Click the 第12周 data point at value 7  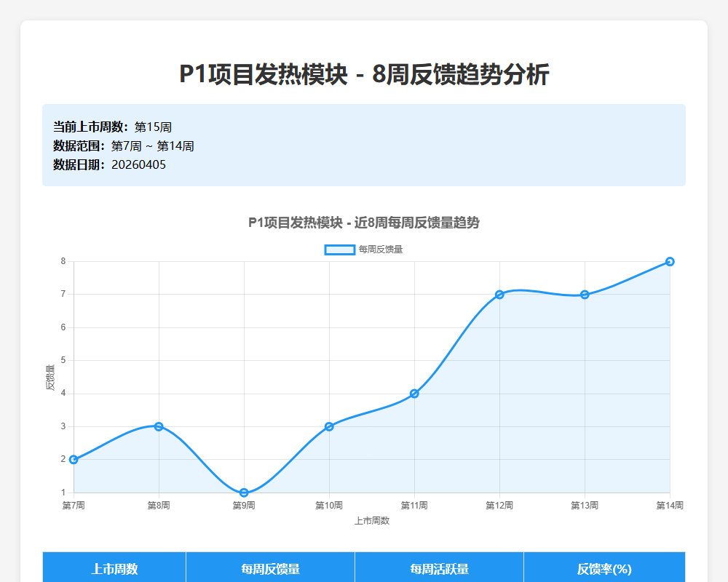[499, 294]
